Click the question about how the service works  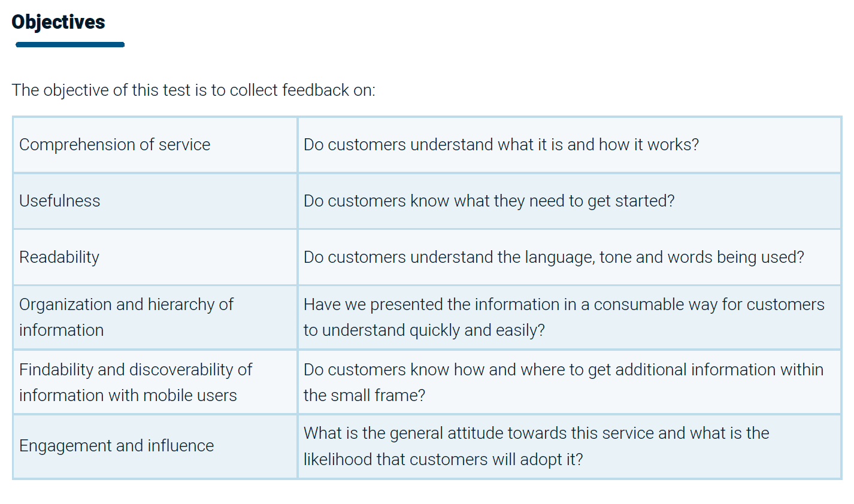click(x=501, y=145)
